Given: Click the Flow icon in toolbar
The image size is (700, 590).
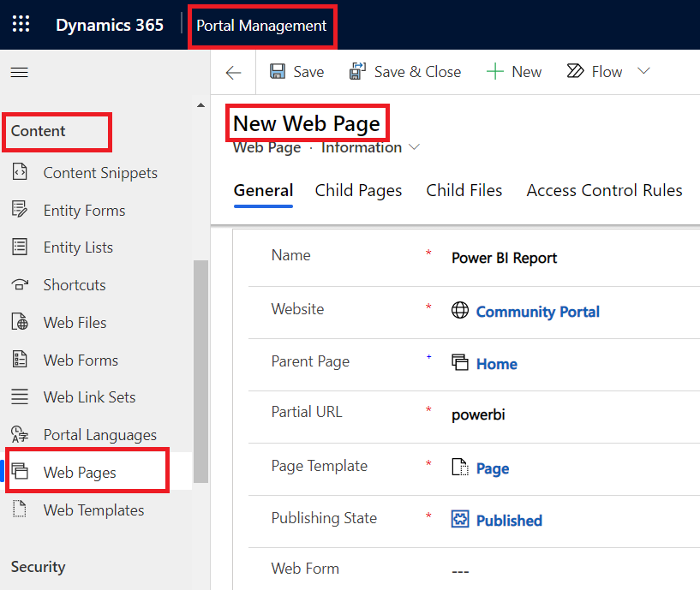Looking at the screenshot, I should 575,71.
